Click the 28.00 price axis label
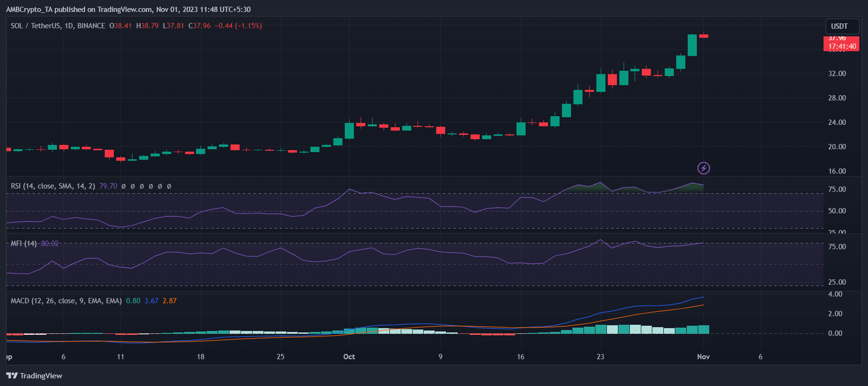 (x=837, y=98)
